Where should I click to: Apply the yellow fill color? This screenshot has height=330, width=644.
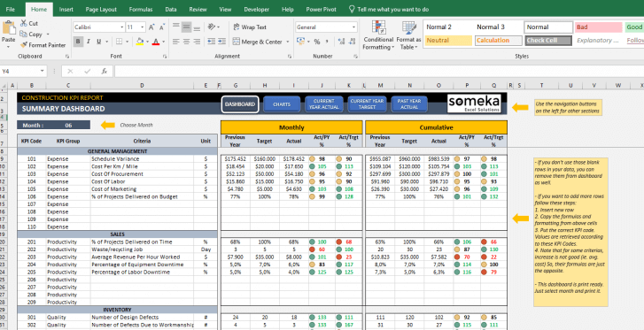pos(140,42)
